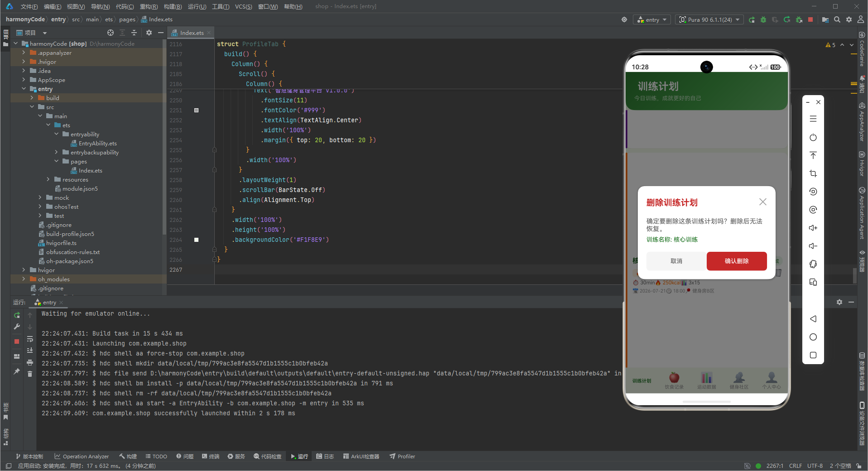Viewport: 868px width, 471px height.
Task: Open the Pura 90 device dropdown
Action: click(x=709, y=19)
